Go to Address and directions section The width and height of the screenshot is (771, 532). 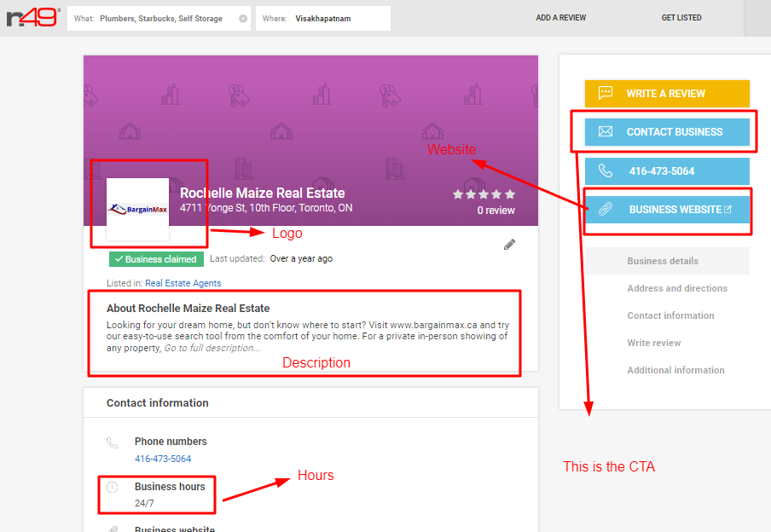[676, 288]
